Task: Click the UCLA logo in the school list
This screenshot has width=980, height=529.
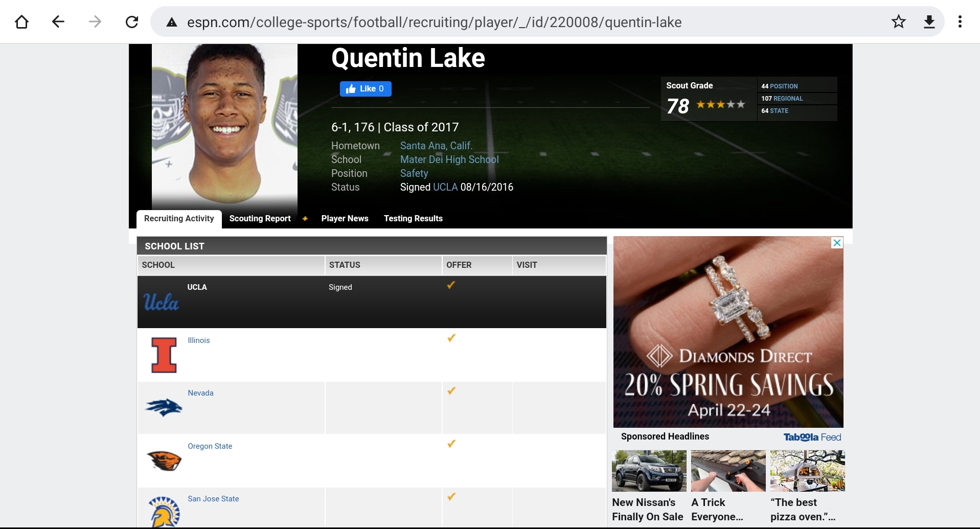Action: pos(161,303)
